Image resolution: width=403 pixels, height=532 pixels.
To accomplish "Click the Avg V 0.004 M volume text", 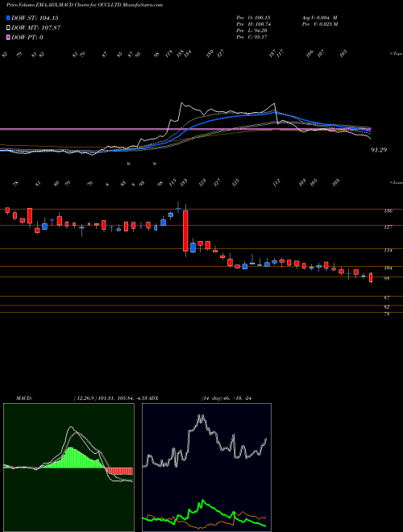I will pyautogui.click(x=318, y=17).
